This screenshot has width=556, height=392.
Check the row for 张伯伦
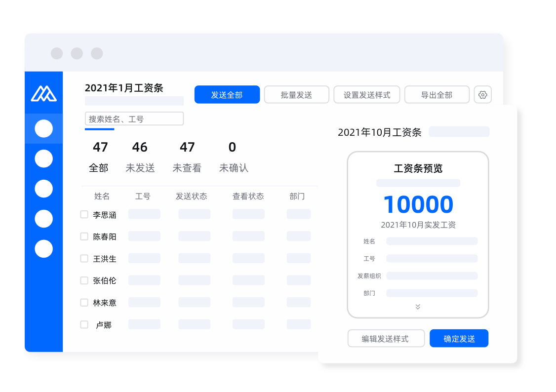[84, 280]
